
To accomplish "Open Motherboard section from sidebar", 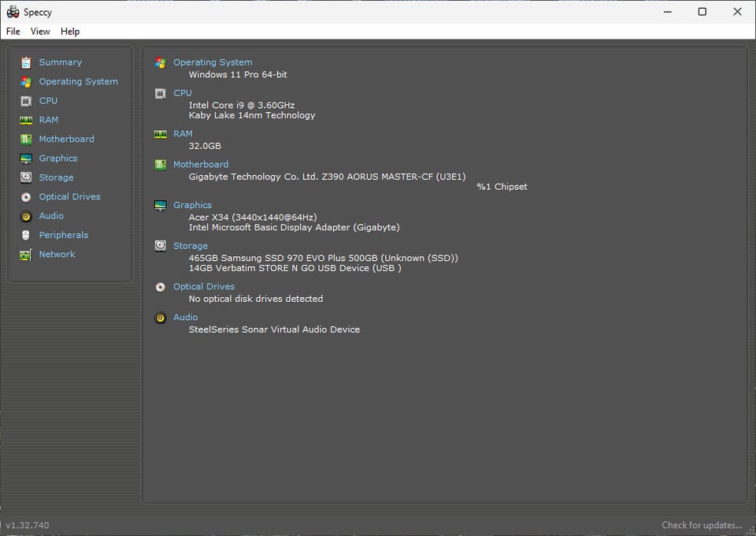I will tap(66, 139).
